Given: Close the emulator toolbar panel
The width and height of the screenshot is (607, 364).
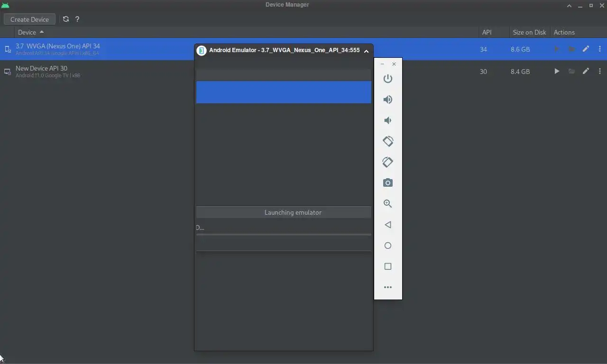Looking at the screenshot, I should click(394, 64).
